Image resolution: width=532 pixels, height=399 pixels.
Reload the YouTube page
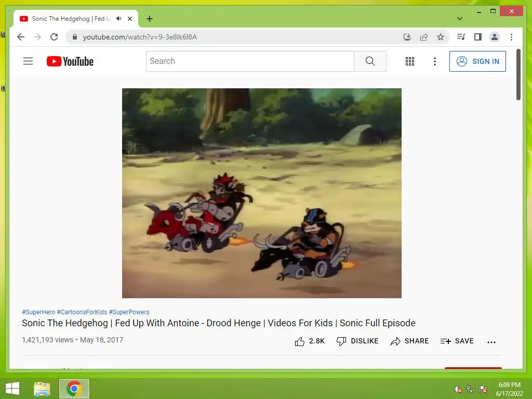tap(54, 37)
